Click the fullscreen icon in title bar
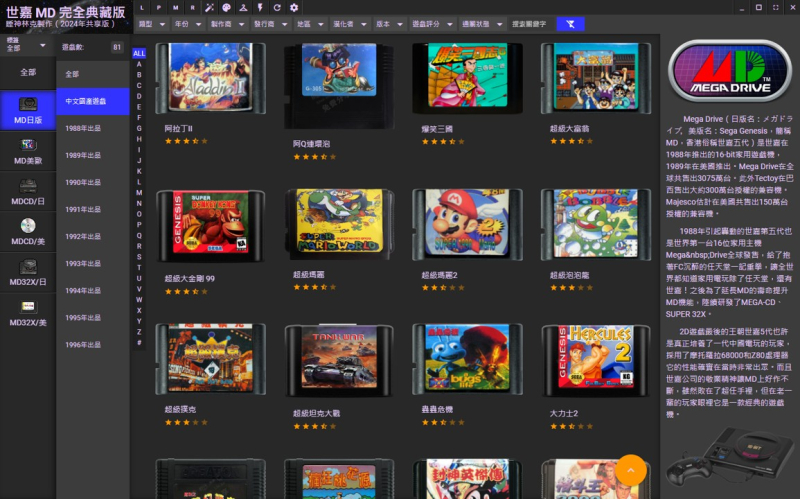Viewport: 800px width, 499px height. pos(776,8)
